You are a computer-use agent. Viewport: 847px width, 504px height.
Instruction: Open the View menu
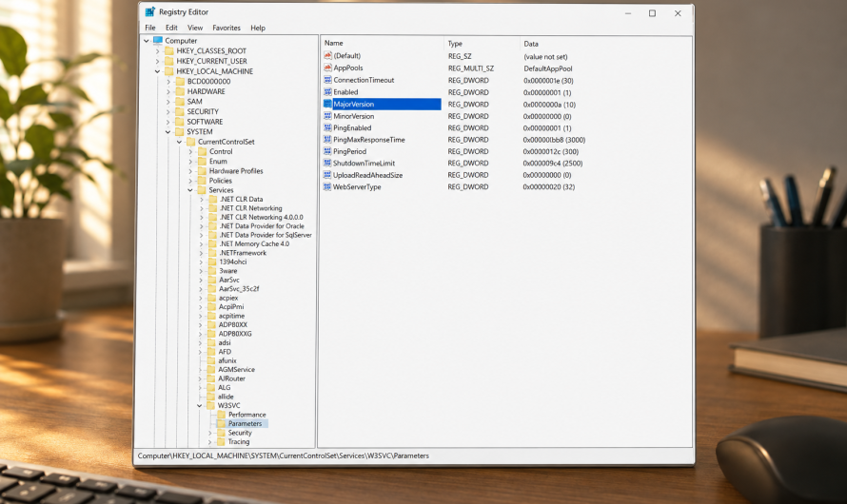[x=195, y=28]
